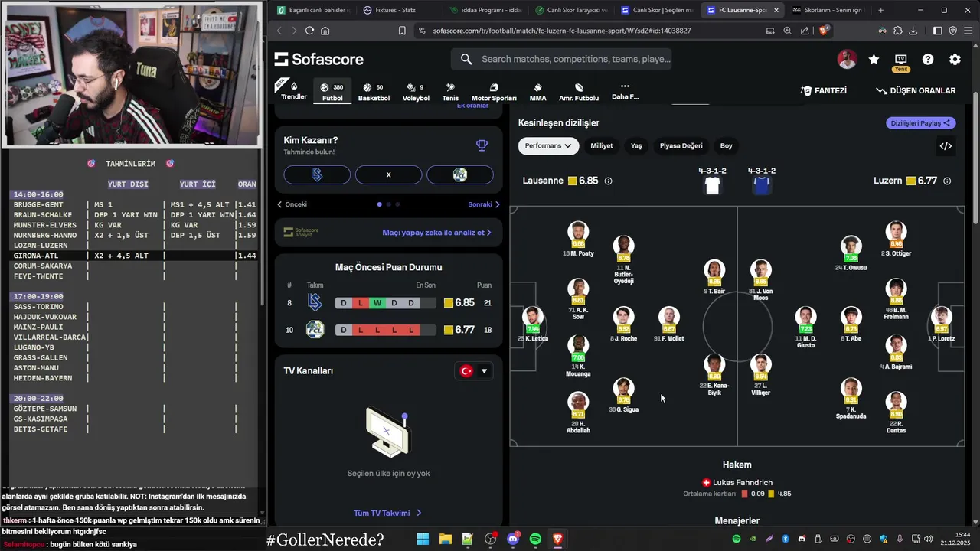Click Luzern 6.77 yellow rating badge in standings

[459, 330]
